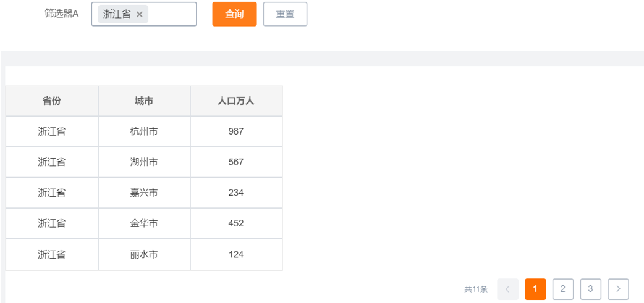Screen dimensions: 644x303
Task: Remove the 浙江省 filter tag
Action: (140, 14)
